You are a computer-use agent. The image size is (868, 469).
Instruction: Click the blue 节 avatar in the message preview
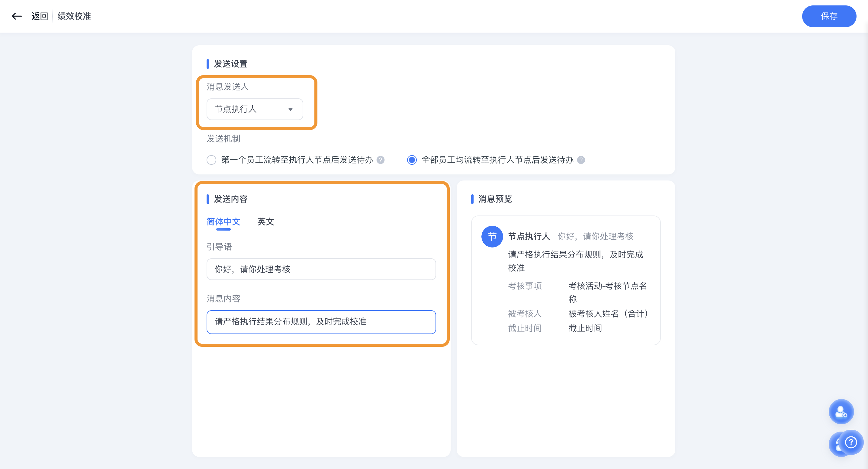(492, 236)
